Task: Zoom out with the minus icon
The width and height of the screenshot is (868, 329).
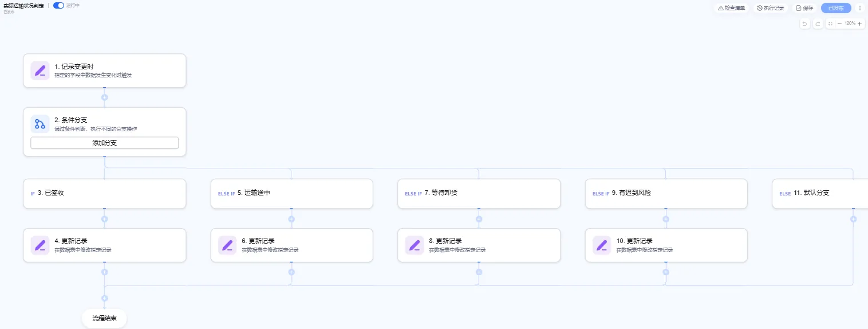Action: point(839,23)
